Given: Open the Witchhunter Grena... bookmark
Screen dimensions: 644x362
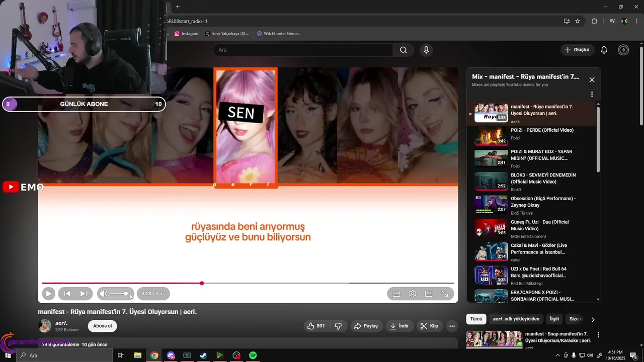Looking at the screenshot, I should [278, 34].
